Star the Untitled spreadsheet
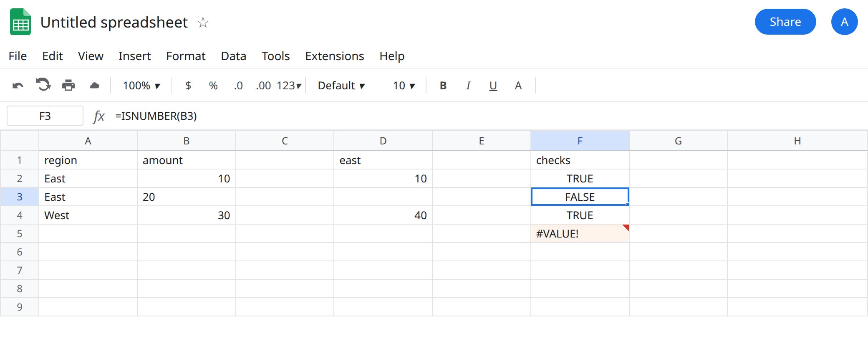This screenshot has width=868, height=359. (x=203, y=22)
